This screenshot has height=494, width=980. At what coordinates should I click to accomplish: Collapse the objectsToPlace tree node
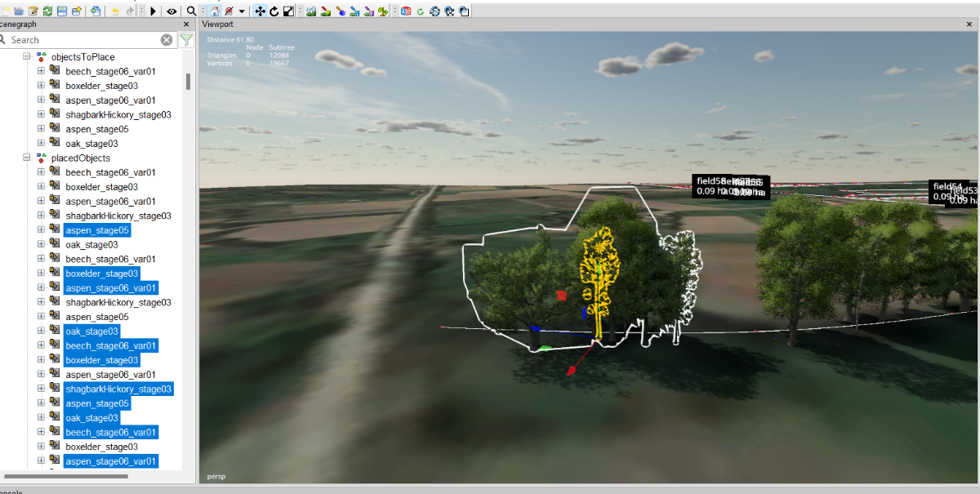[27, 57]
